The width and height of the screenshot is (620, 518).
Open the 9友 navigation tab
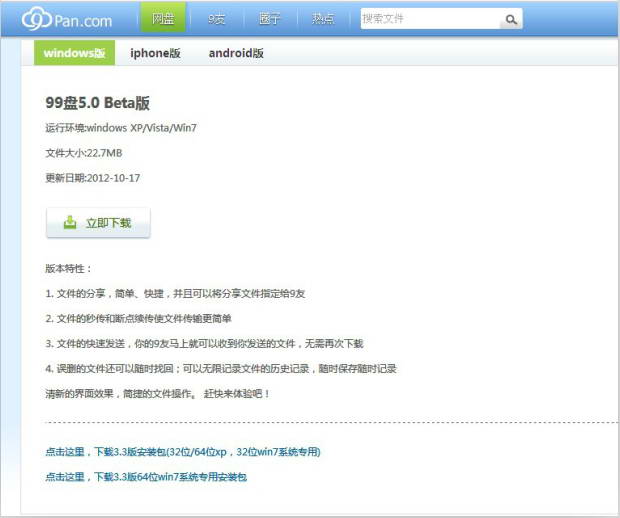(217, 19)
